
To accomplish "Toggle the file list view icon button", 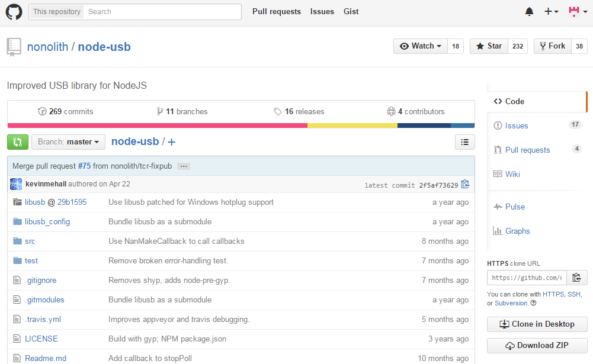I will [465, 142].
